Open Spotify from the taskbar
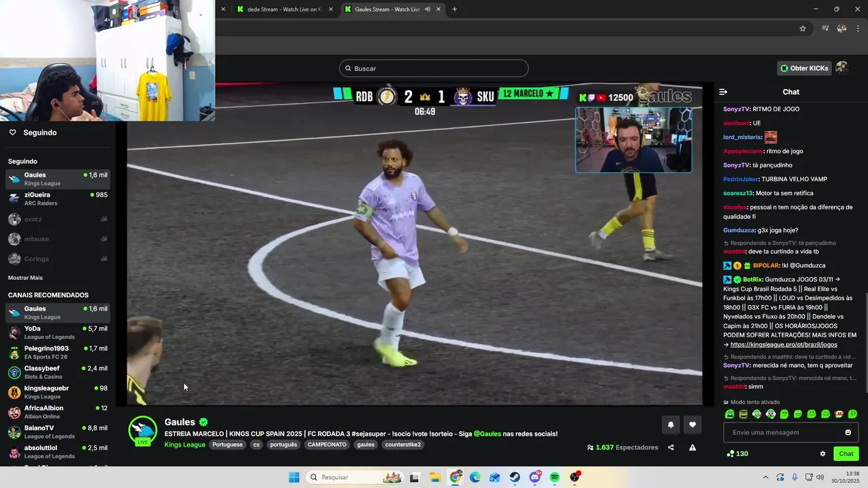 point(555,477)
